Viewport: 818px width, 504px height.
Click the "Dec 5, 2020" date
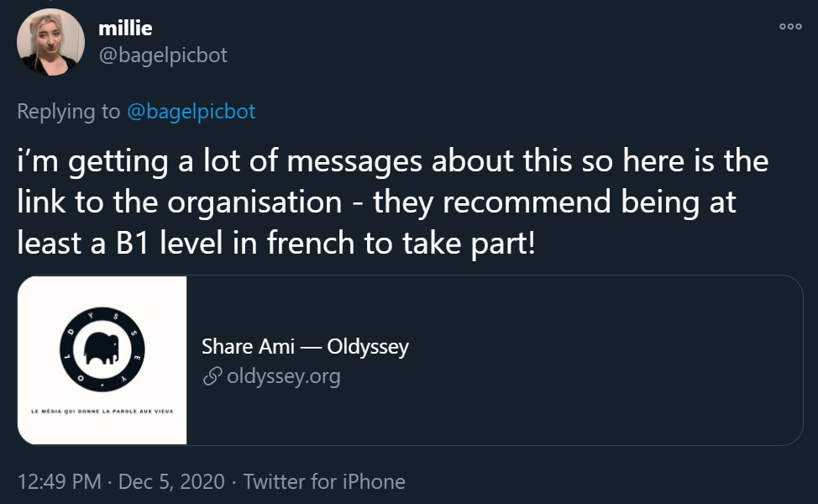(171, 482)
